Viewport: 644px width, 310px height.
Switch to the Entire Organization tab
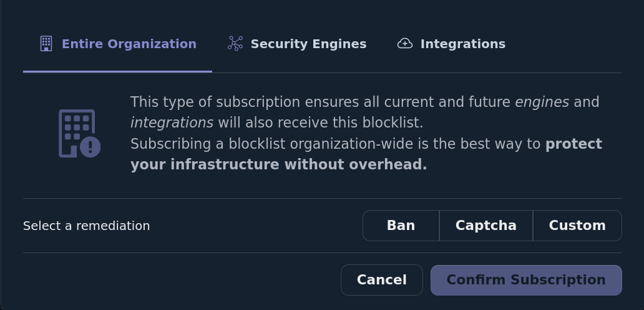point(129,44)
